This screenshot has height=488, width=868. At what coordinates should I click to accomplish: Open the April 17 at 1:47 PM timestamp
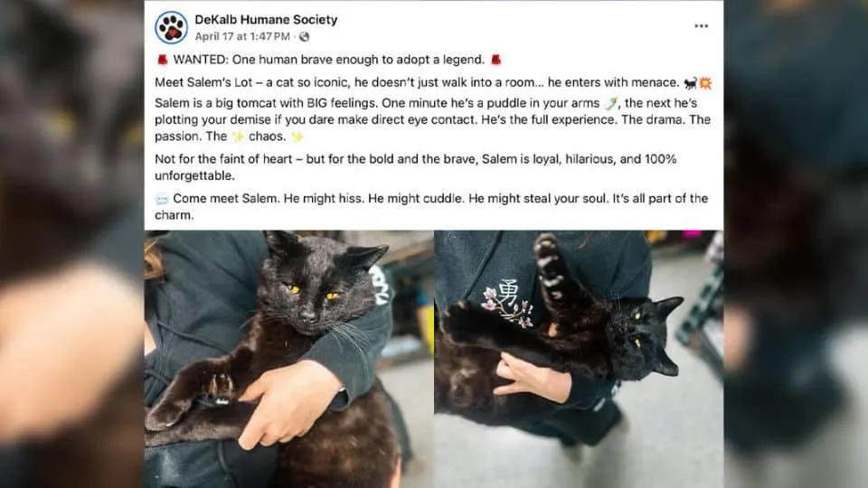click(x=242, y=36)
